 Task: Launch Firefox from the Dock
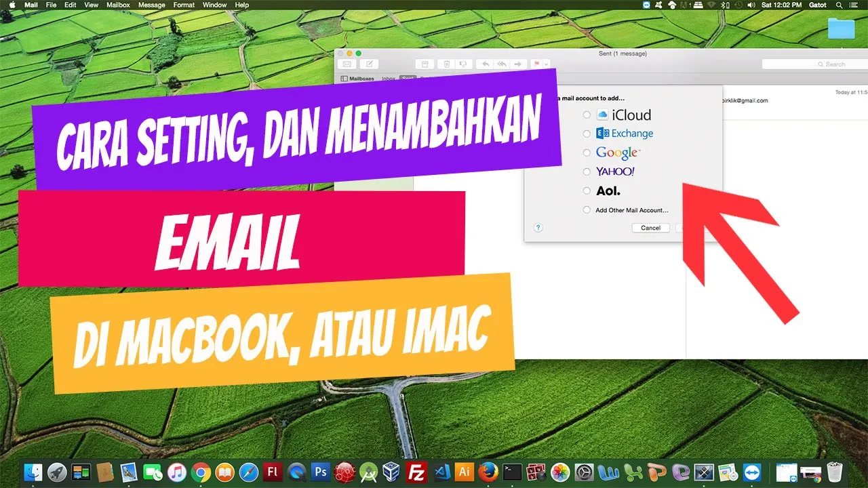(488, 472)
